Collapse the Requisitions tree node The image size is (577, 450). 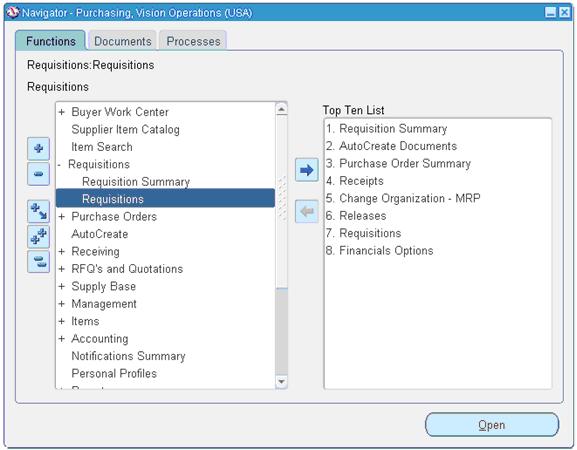click(x=59, y=164)
